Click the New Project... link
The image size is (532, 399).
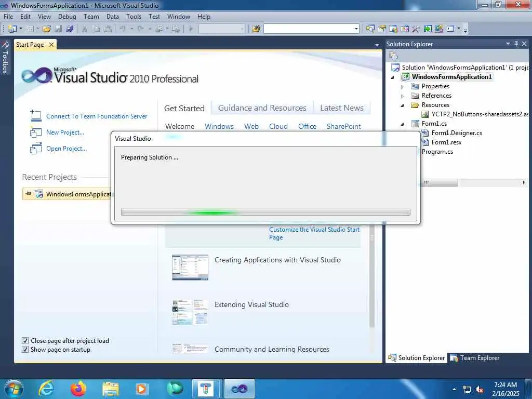coord(65,132)
